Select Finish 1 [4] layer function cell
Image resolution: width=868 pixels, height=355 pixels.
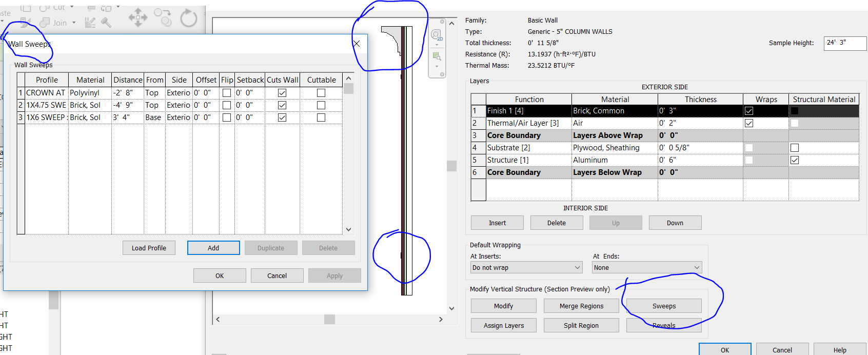529,111
